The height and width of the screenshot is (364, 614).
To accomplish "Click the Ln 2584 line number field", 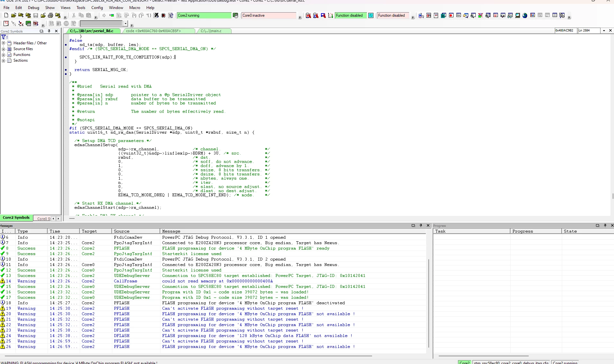I will [589, 31].
